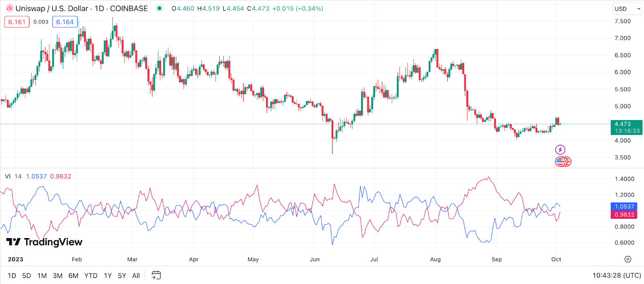Click the Uniswap token logo icon
The height and width of the screenshot is (284, 644).
[x=9, y=8]
